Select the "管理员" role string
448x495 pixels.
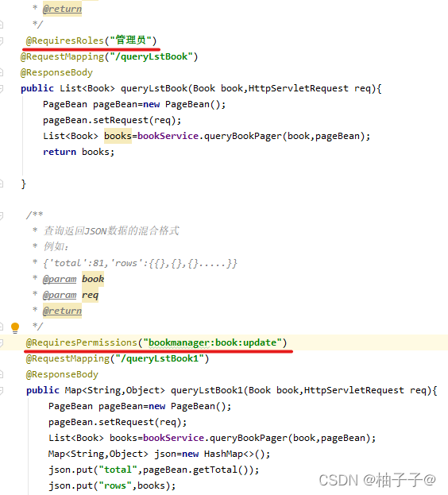point(130,41)
